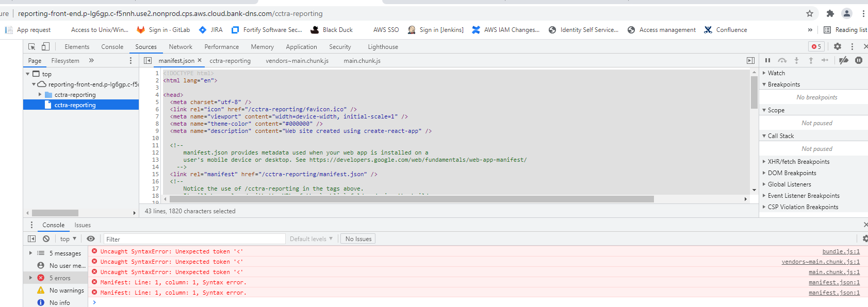Viewport: 868px width, 307px height.
Task: Show more bookmarks via the chevron
Action: click(810, 30)
